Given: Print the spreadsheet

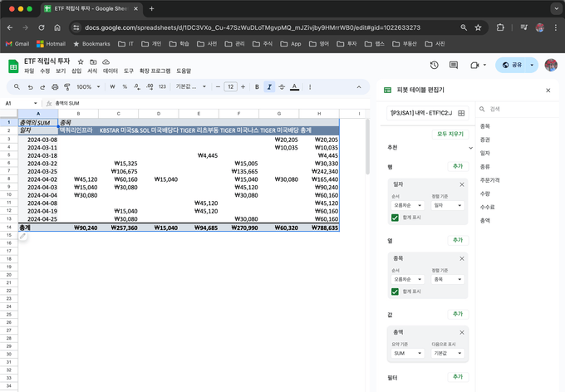Looking at the screenshot, I should 55,87.
